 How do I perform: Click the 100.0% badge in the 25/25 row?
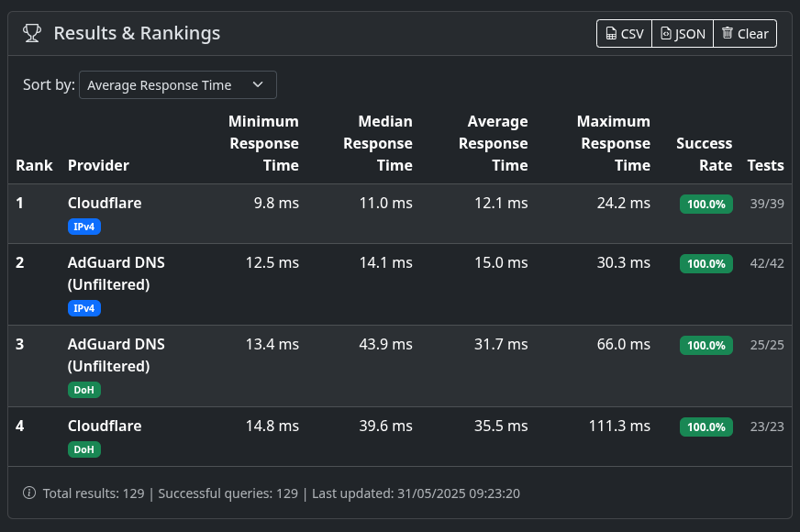pyautogui.click(x=706, y=345)
